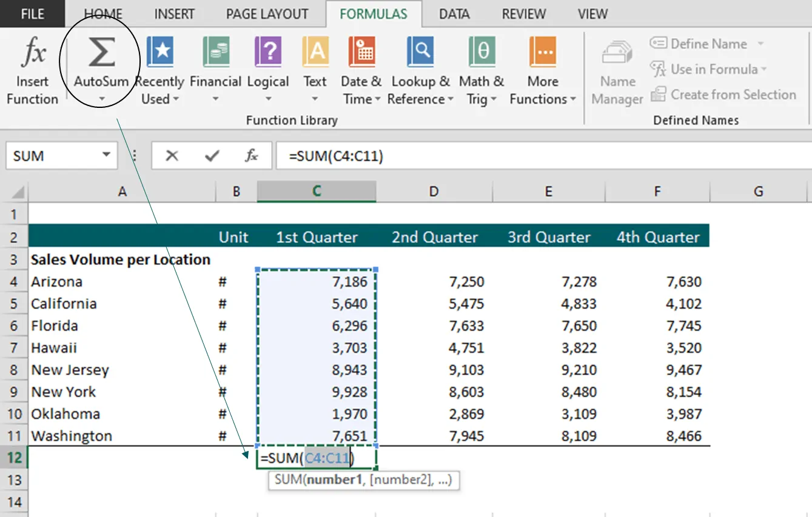Select row 12 header
Screen dimensions: 812x517
[15, 458]
